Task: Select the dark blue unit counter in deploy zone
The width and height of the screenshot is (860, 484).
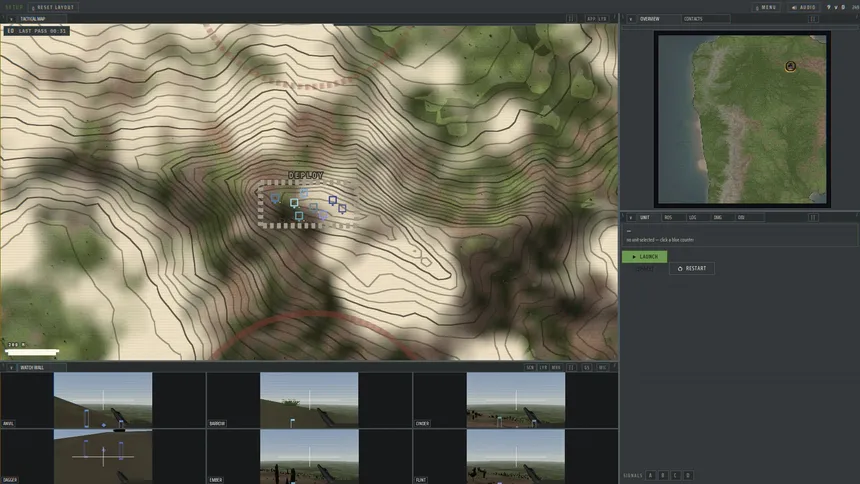Action: 332,200
